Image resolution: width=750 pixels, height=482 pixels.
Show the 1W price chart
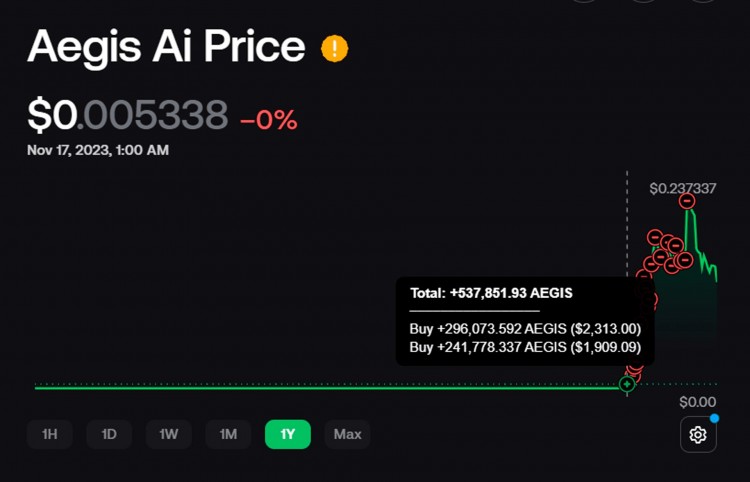[169, 434]
